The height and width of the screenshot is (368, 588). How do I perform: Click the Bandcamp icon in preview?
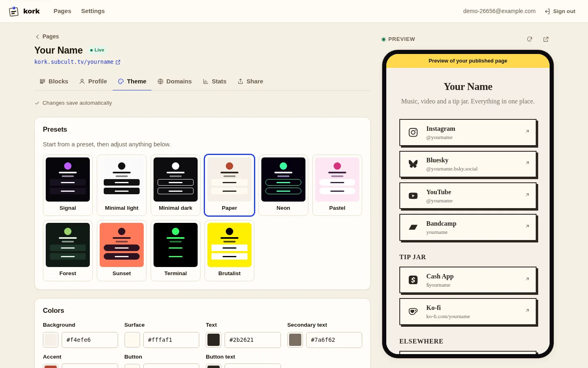tap(413, 227)
